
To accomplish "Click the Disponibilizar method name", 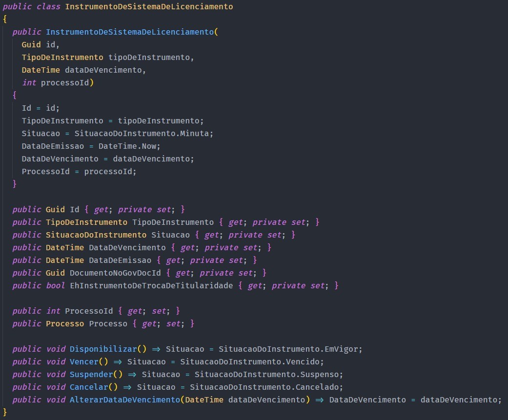I will pyautogui.click(x=103, y=349).
